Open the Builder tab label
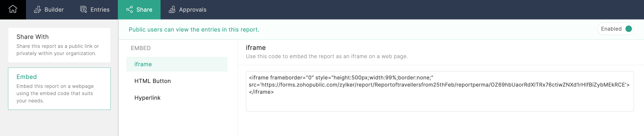This screenshot has height=136, width=644. coord(54,10)
